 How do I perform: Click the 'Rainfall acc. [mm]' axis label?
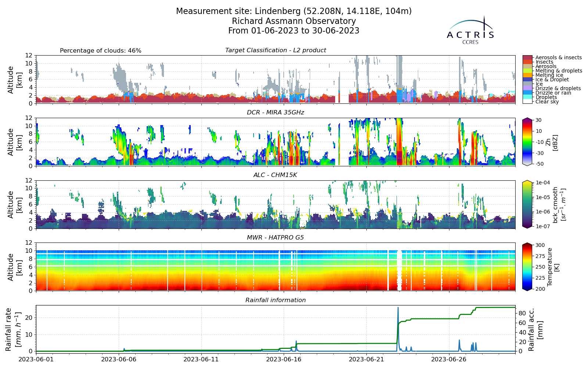[535, 329]
